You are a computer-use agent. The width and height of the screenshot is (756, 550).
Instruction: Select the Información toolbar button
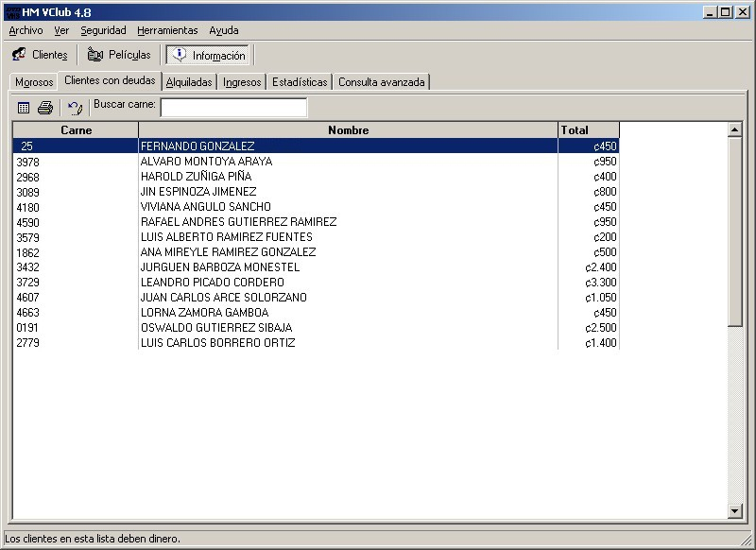[x=208, y=55]
